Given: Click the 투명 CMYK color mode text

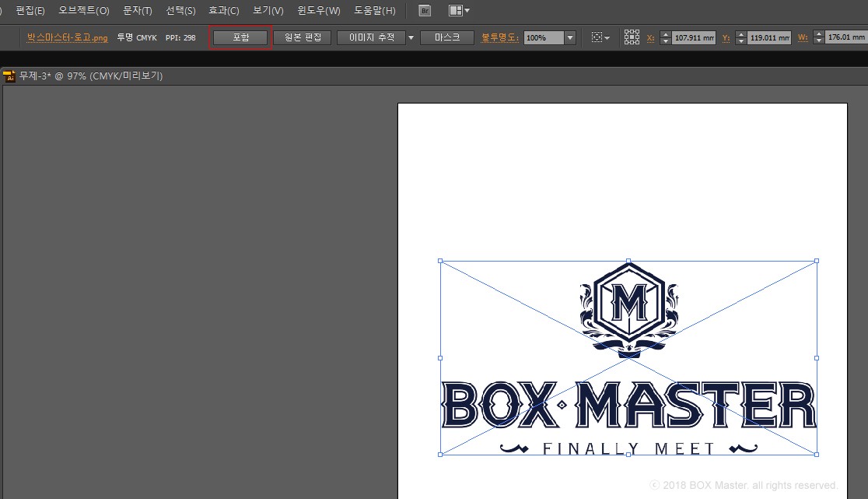Looking at the screenshot, I should 137,37.
